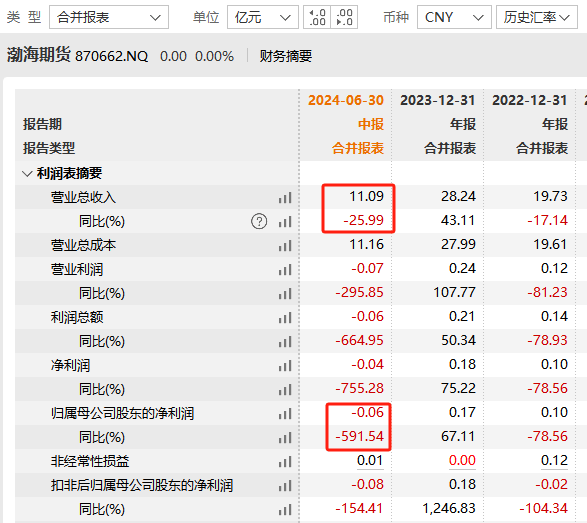Click the value 1,246.83
The image size is (587, 523).
tap(449, 508)
